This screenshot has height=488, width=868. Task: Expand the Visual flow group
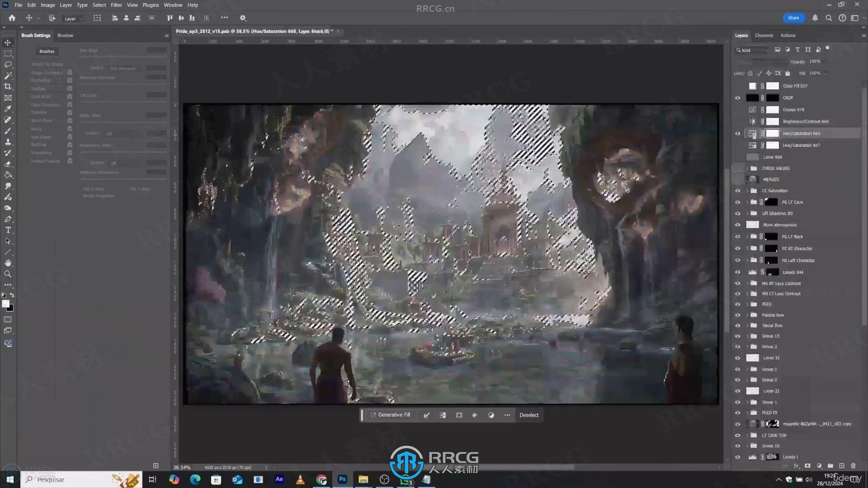[x=747, y=325]
